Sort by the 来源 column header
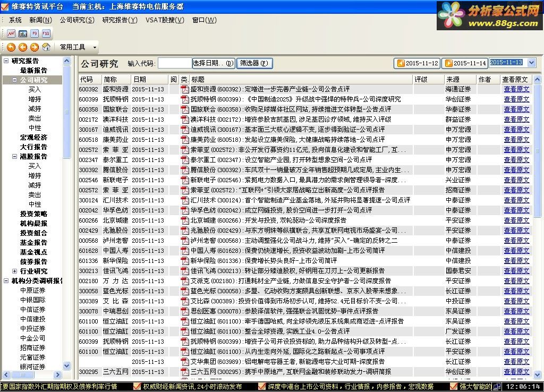Image resolution: width=544 pixels, height=392 pixels. (x=460, y=80)
